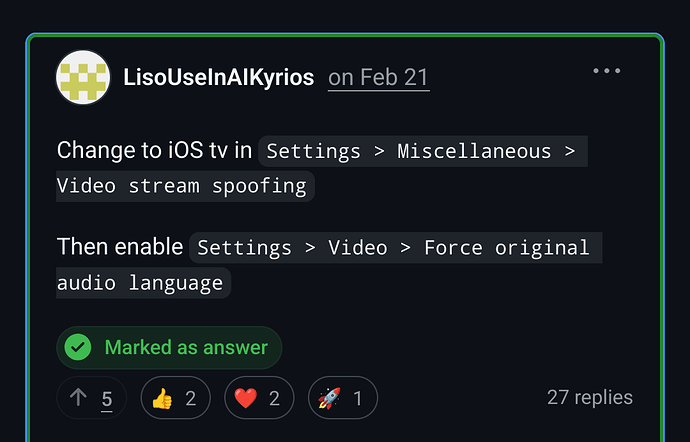Click the "Video stream spoofing" code text

[185, 187]
